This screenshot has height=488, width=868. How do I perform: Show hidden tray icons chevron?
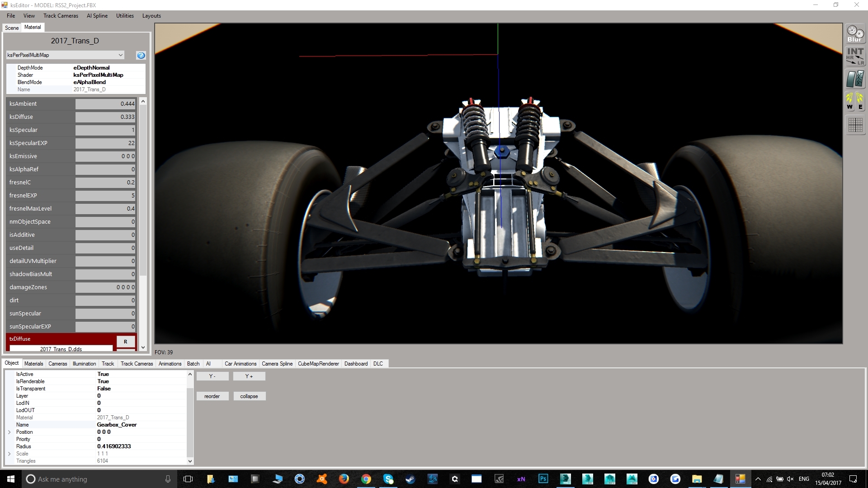click(x=758, y=479)
